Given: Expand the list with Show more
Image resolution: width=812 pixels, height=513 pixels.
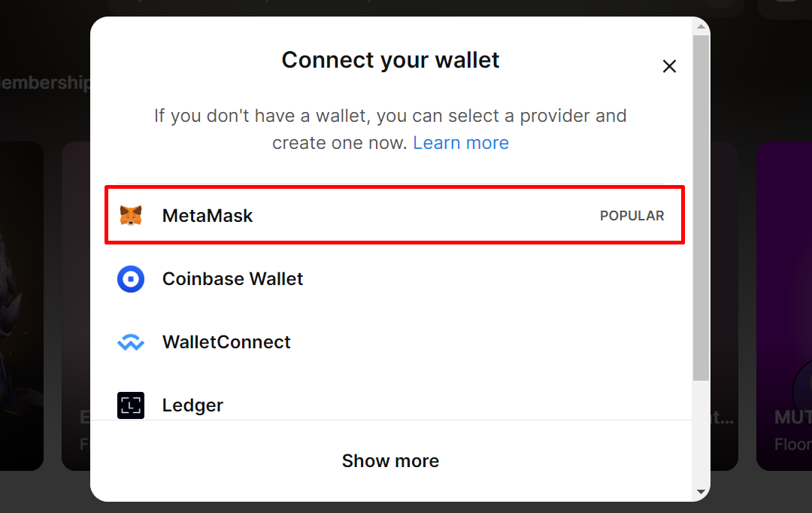Looking at the screenshot, I should pyautogui.click(x=390, y=460).
